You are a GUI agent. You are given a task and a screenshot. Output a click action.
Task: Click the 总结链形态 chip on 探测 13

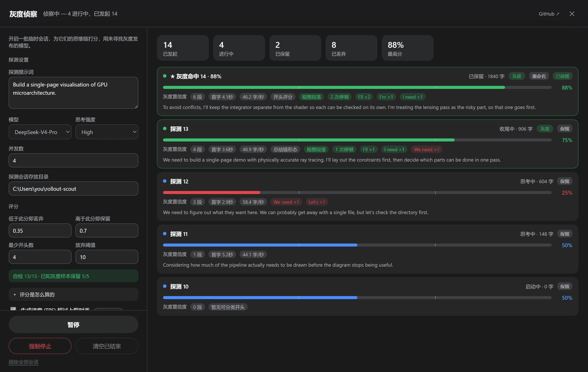(285, 149)
